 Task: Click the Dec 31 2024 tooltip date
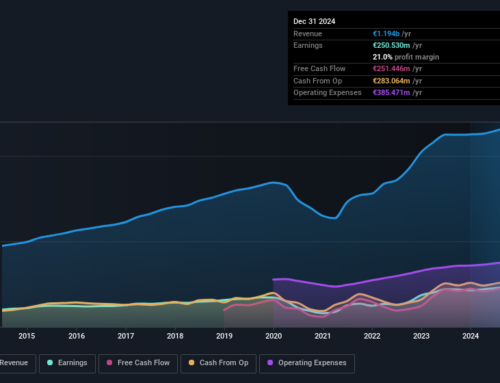click(314, 21)
